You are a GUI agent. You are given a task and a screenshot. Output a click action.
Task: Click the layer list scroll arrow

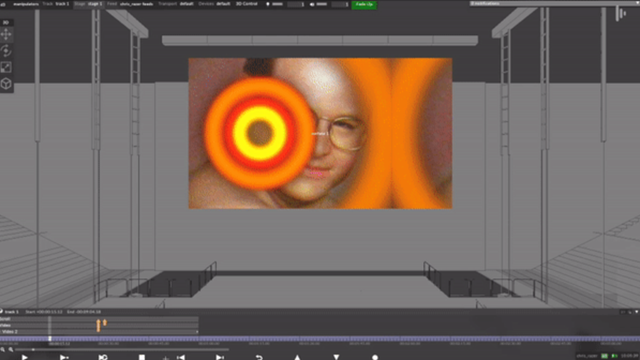click(x=197, y=332)
